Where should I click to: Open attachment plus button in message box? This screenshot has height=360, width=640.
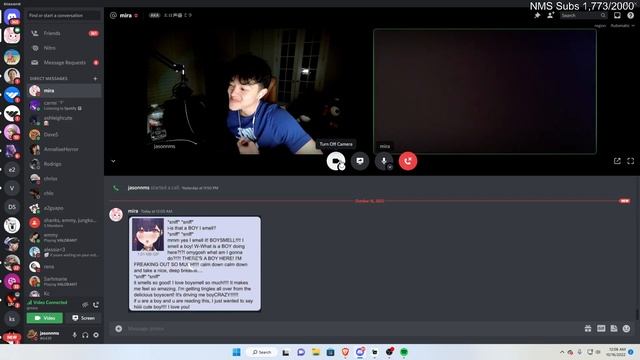click(119, 329)
